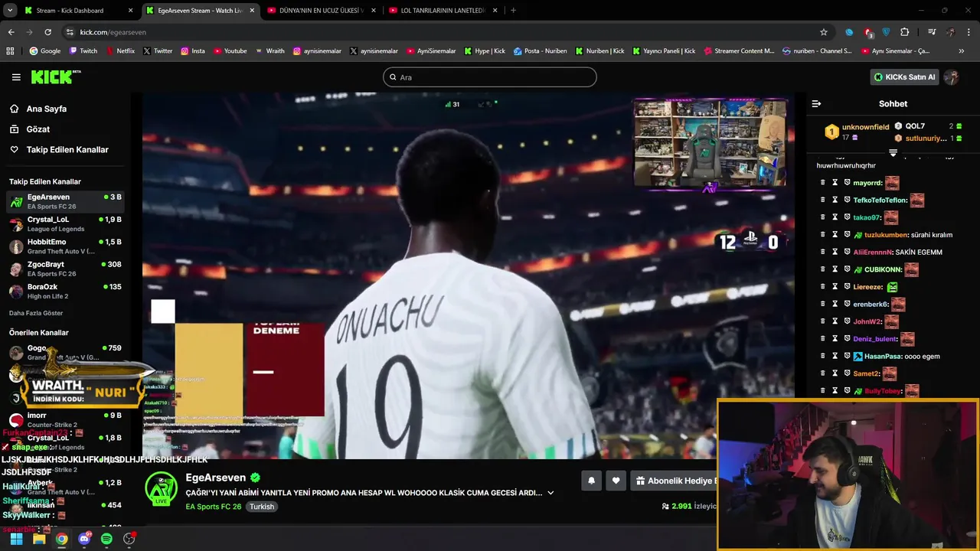Screen dimensions: 980x551
Task: Click the heart follow button
Action: click(616, 481)
